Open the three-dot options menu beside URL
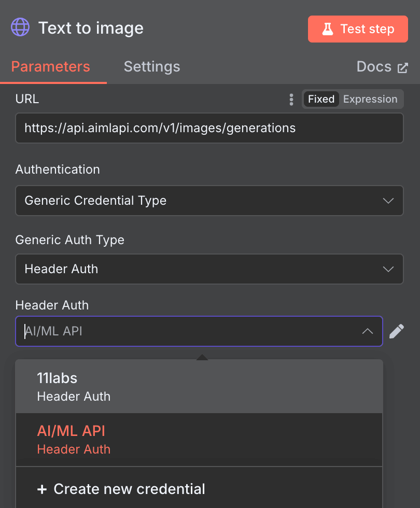 291,100
